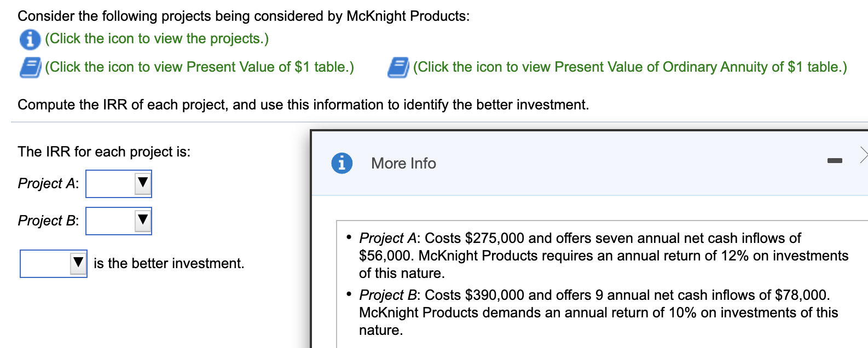Click the Project A description in More Info
The image size is (868, 348).
coord(602,256)
